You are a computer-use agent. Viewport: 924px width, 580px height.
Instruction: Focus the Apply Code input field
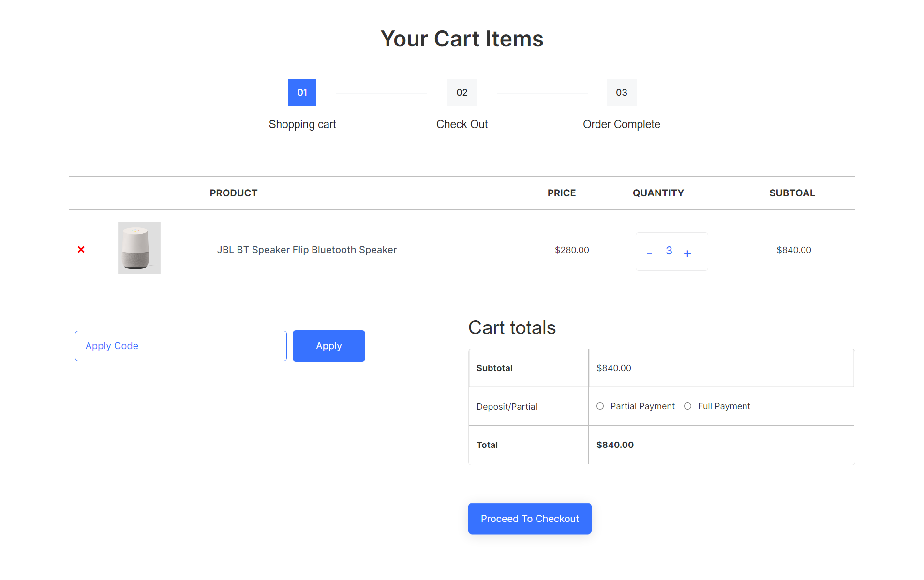[181, 346]
